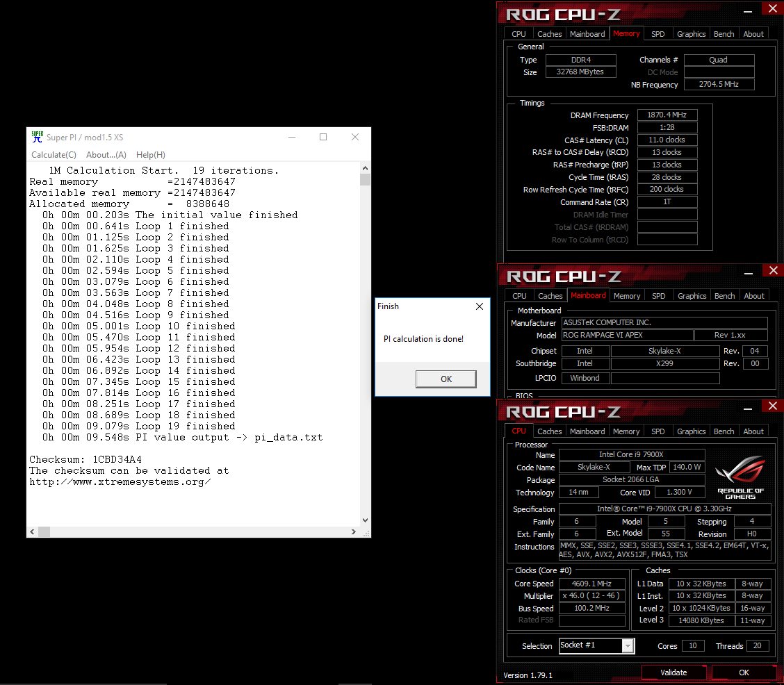Close the Finish dialog with X
784x685 pixels.
480,306
